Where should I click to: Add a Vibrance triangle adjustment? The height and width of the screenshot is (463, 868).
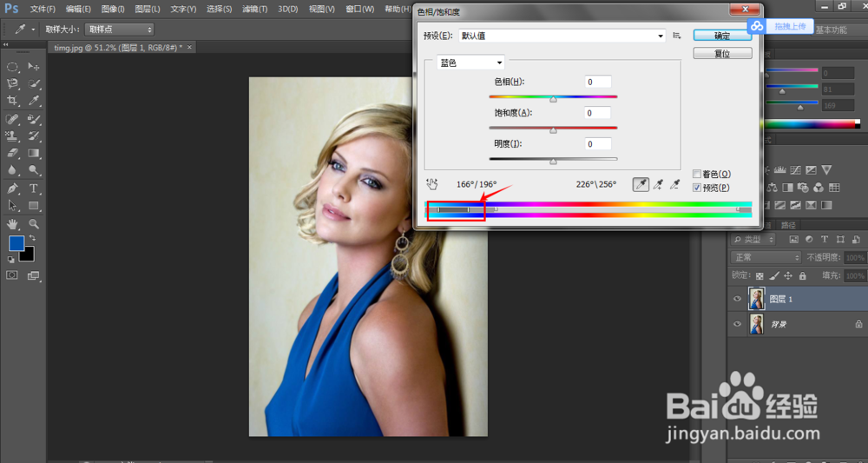point(826,170)
